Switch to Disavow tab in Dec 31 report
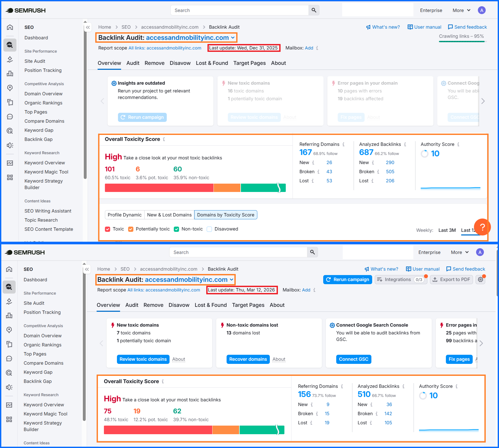The height and width of the screenshot is (448, 499). 180,63
